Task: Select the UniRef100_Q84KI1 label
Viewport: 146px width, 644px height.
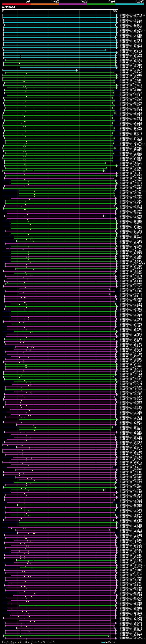Action: coord(131,296)
